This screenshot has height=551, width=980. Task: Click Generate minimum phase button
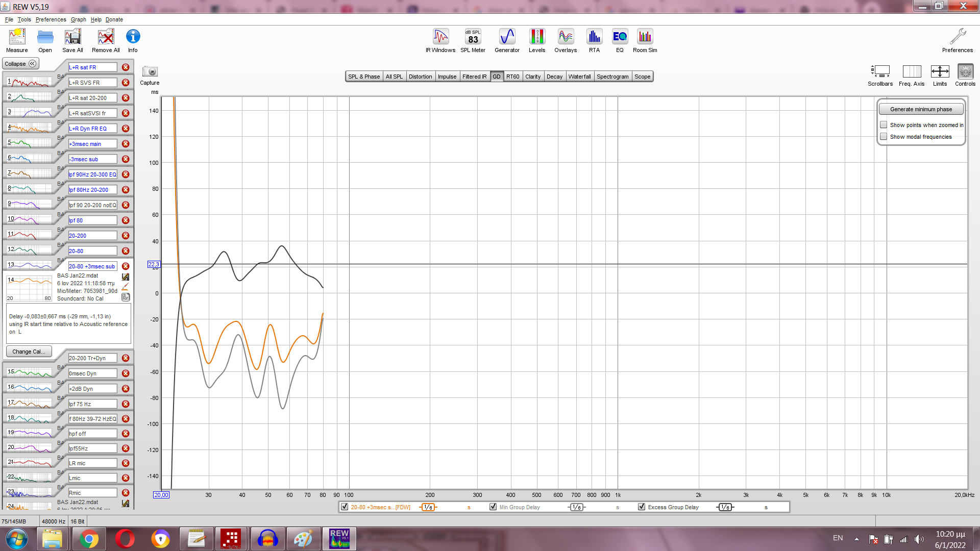point(921,109)
